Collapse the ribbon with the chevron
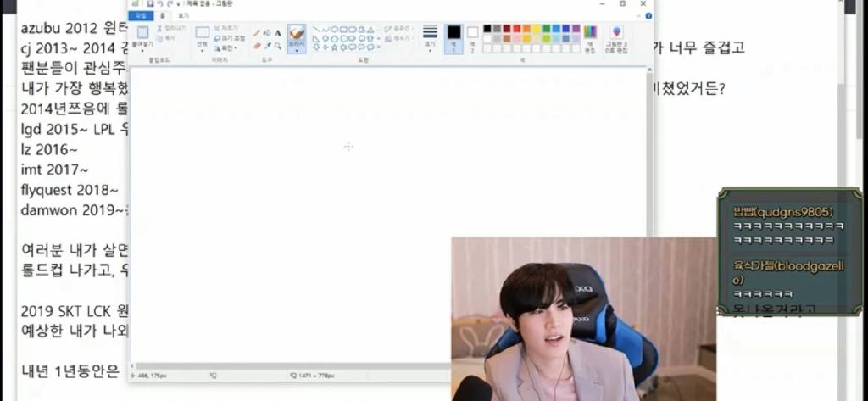The image size is (868, 401). pos(638,16)
